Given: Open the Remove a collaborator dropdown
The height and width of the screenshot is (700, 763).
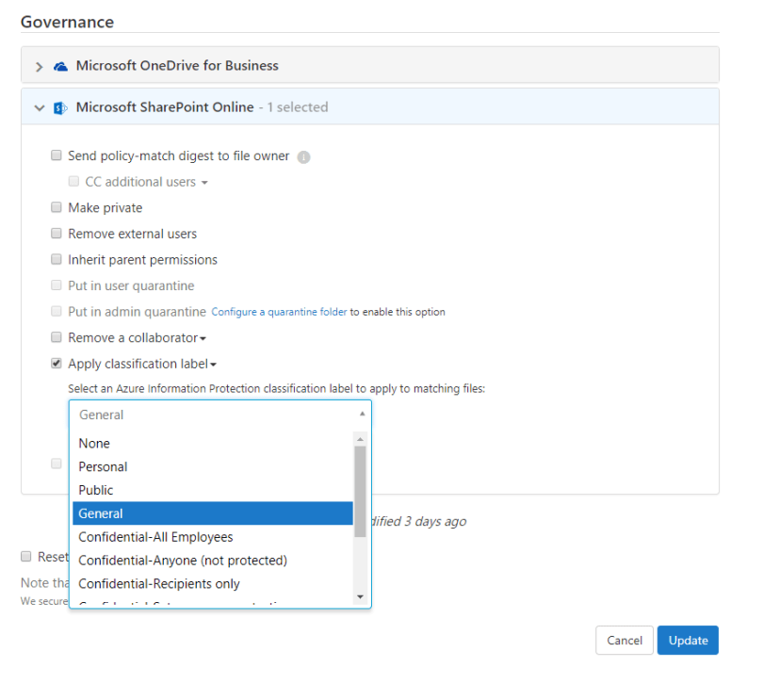Looking at the screenshot, I should click(137, 338).
